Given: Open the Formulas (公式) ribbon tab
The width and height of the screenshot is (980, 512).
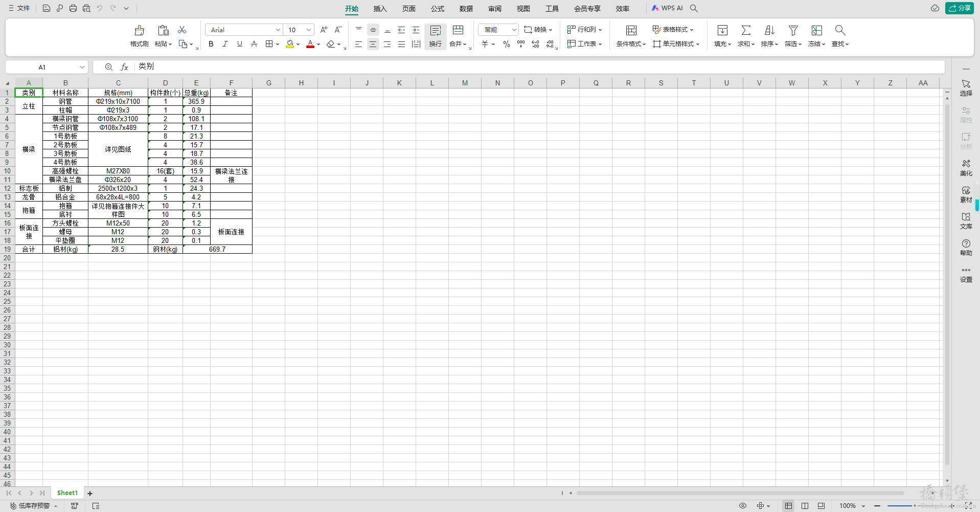Looking at the screenshot, I should (x=437, y=8).
